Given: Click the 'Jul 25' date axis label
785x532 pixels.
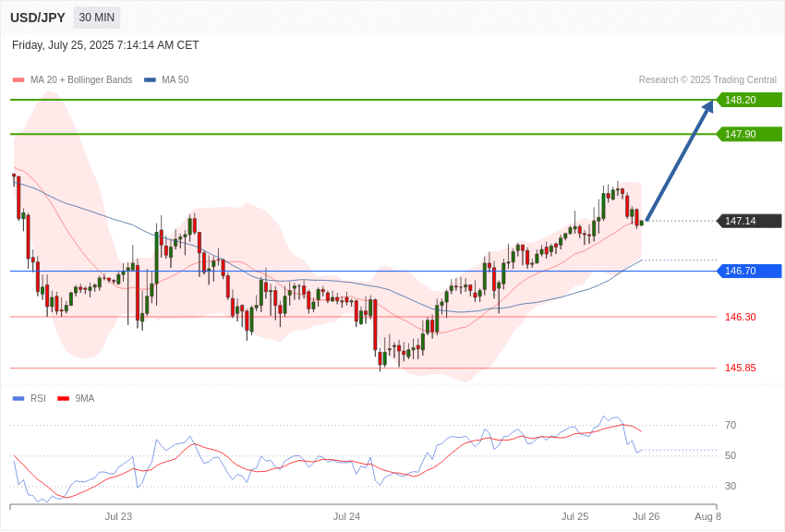Looking at the screenshot, I should (574, 516).
